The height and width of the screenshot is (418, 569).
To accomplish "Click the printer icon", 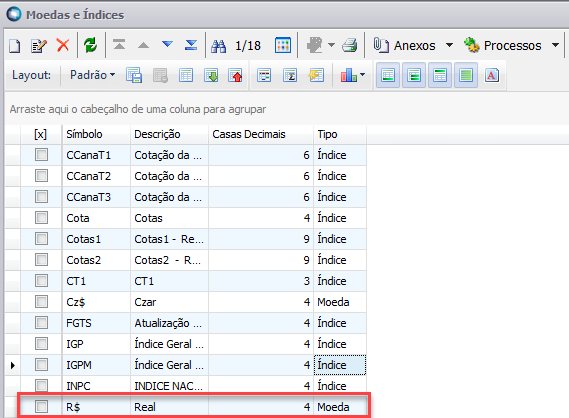I will 349,45.
